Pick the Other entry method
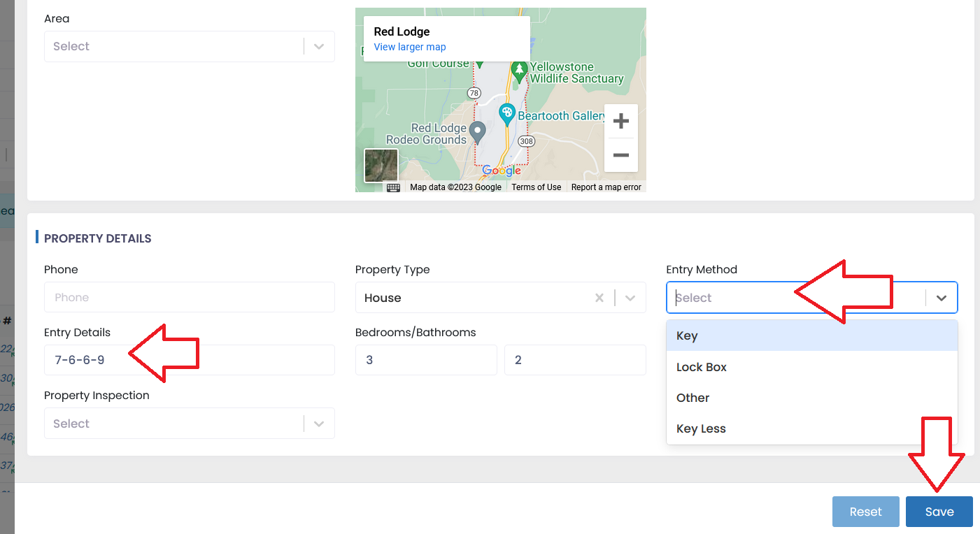Screen dimensions: 980x534 click(693, 398)
